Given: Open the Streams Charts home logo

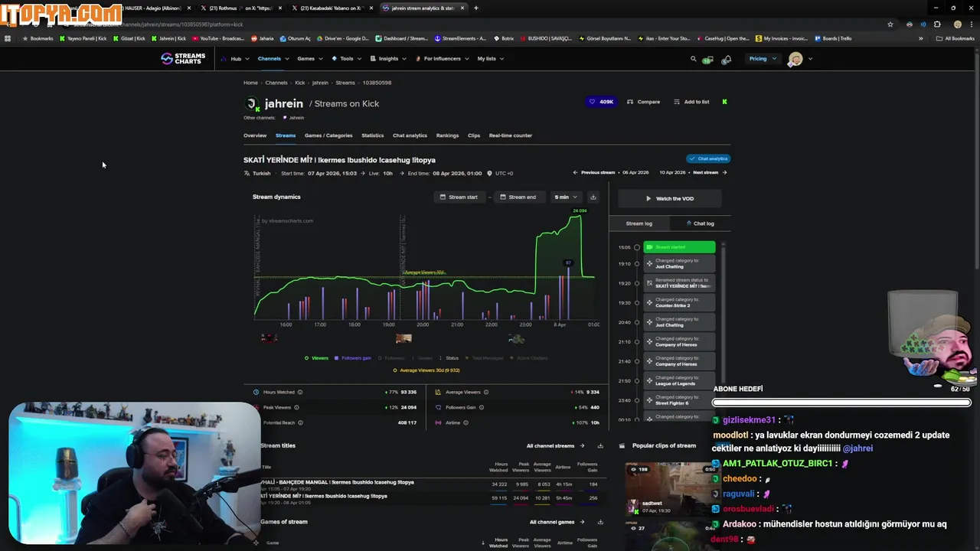Looking at the screenshot, I should point(183,58).
